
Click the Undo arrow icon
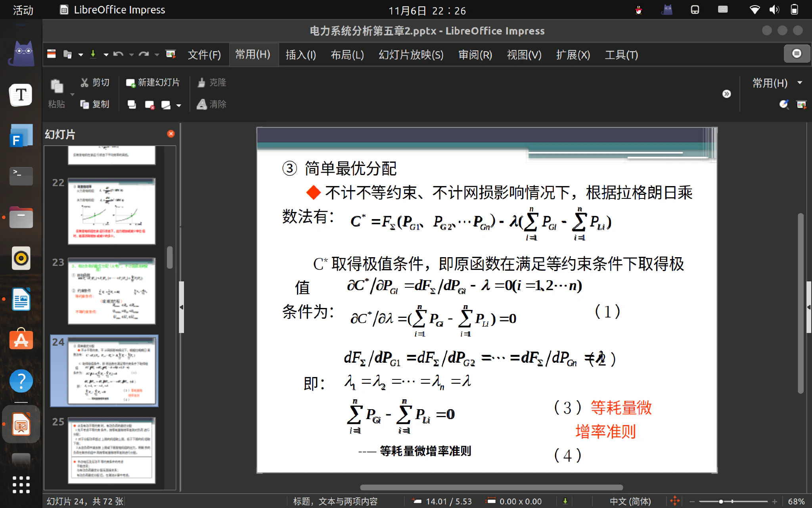(x=118, y=54)
